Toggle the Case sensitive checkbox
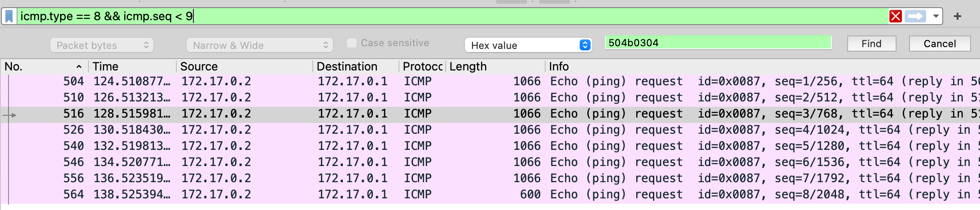980x210 pixels. coord(352,43)
